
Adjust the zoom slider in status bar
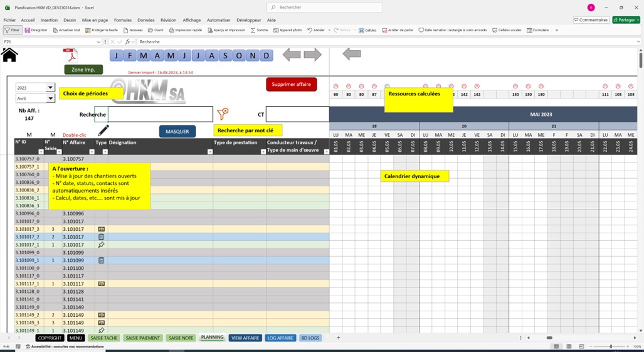pos(611,346)
